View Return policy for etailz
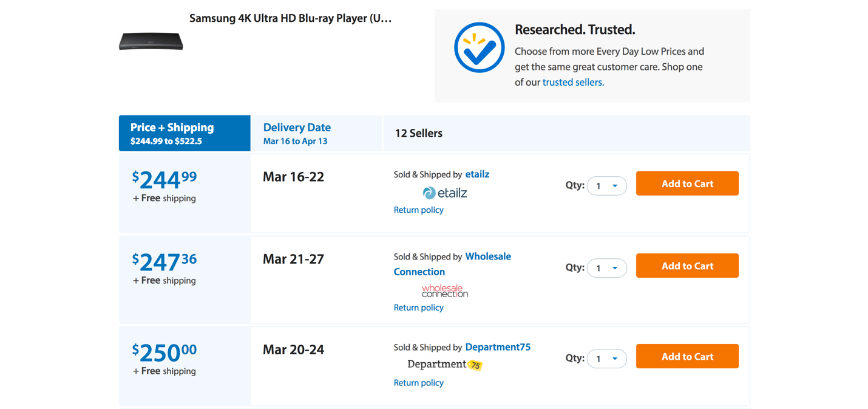Image resolution: width=868 pixels, height=409 pixels. click(x=418, y=210)
